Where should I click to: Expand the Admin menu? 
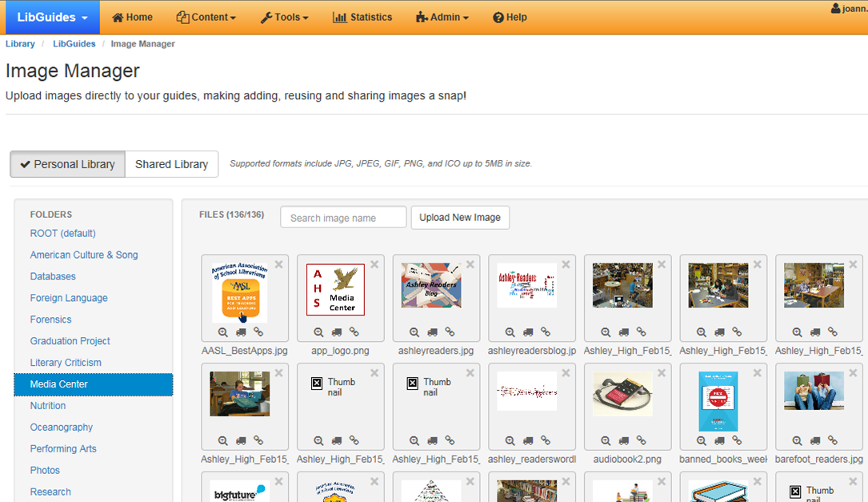point(442,17)
